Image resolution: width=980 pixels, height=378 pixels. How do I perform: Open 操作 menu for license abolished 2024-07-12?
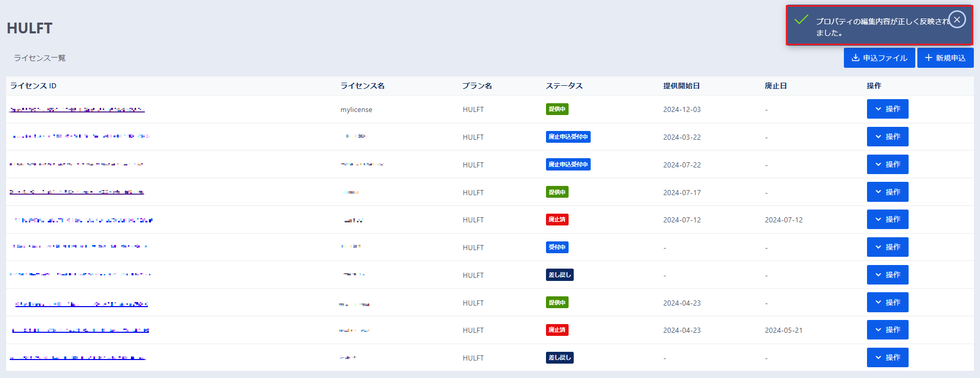point(887,219)
